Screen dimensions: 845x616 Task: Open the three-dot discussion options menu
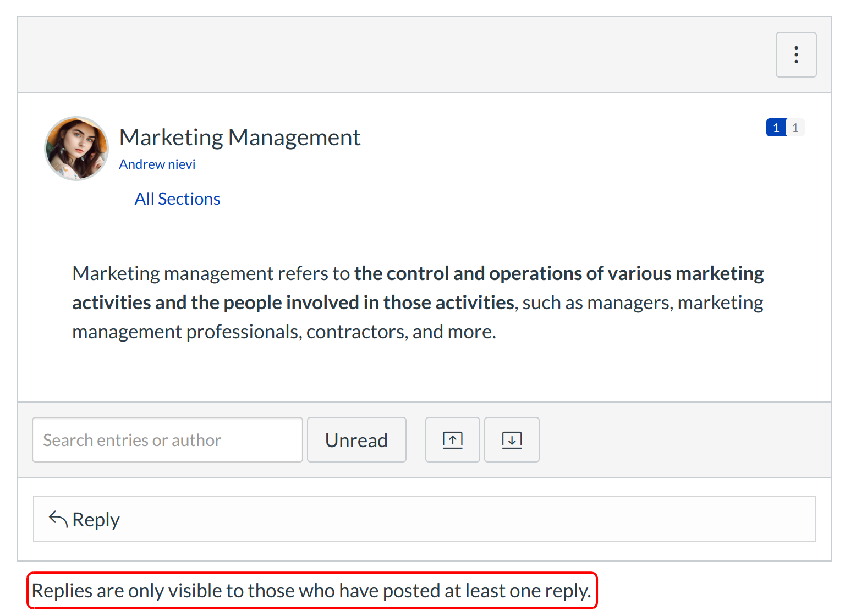click(x=795, y=55)
